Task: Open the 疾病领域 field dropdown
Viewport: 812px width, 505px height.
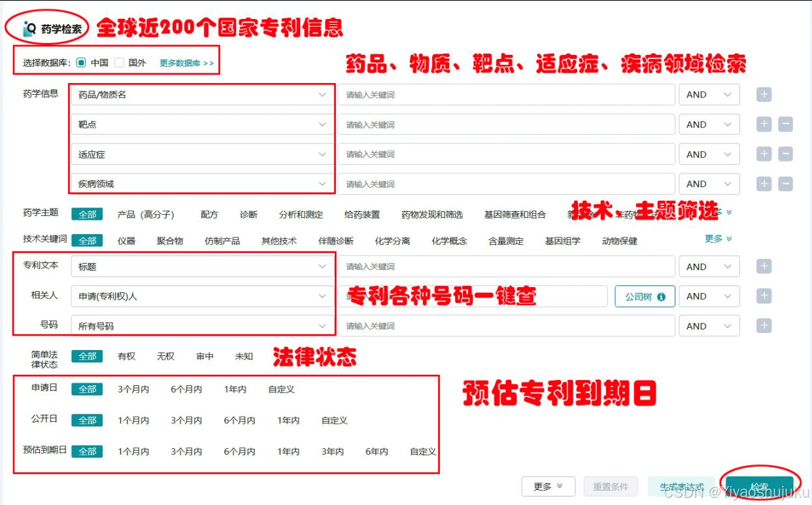Action: click(202, 184)
